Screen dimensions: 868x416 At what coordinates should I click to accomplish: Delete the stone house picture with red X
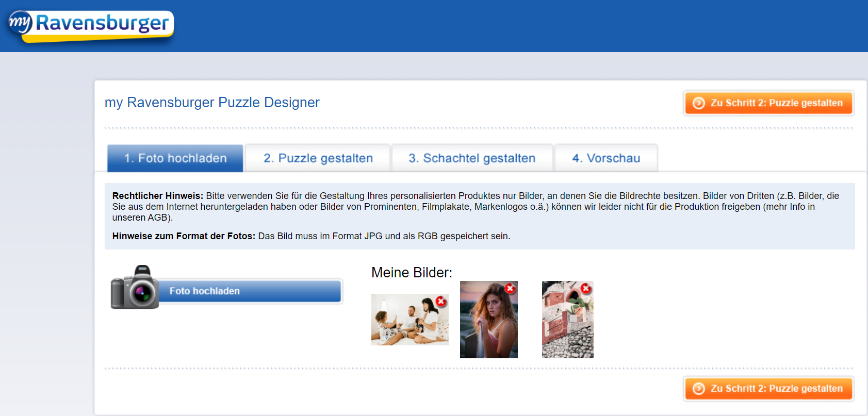coord(586,289)
